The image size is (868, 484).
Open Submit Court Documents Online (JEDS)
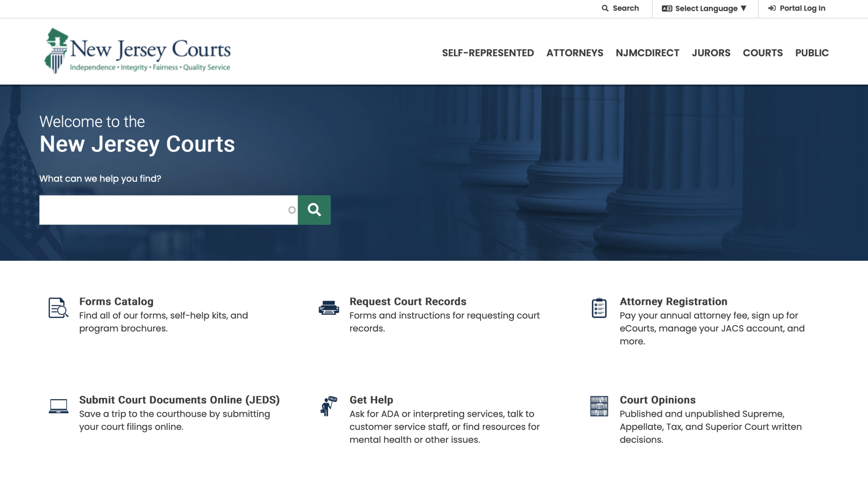[x=179, y=400]
